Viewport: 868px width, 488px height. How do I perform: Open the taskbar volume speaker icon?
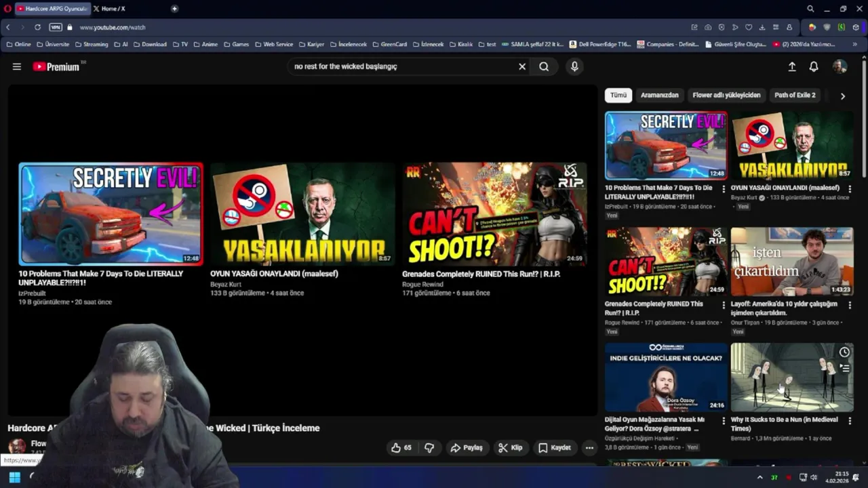pyautogui.click(x=814, y=477)
